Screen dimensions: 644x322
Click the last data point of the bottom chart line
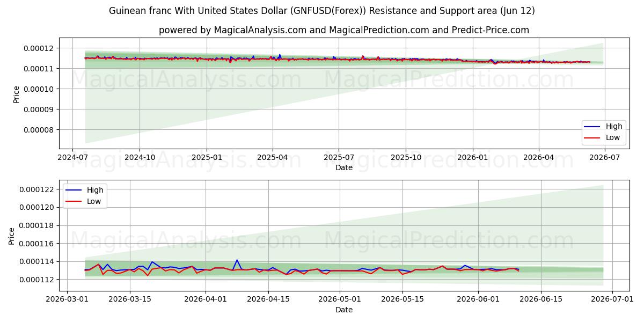tap(518, 270)
